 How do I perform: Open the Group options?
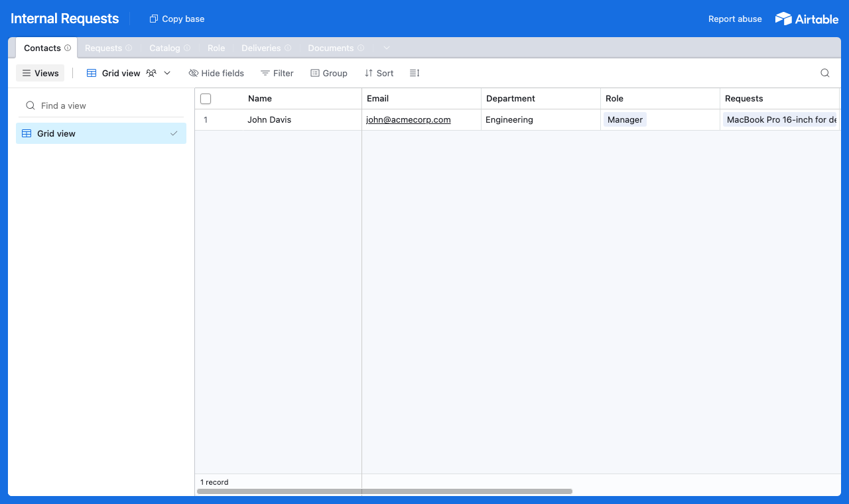pos(329,73)
